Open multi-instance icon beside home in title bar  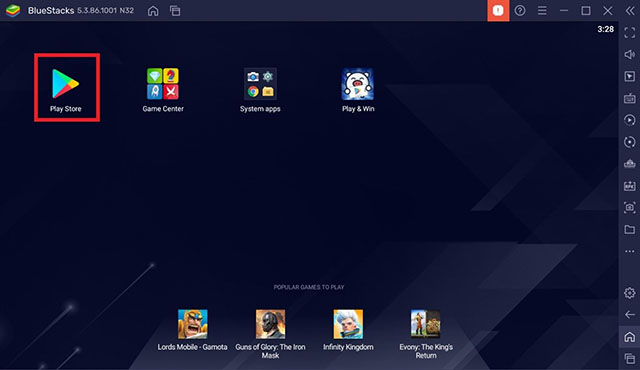[x=175, y=11]
